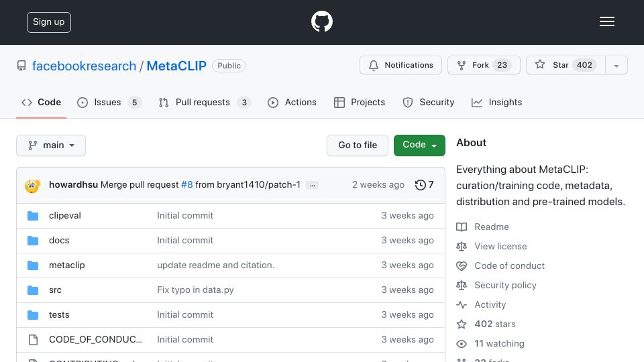Click the src folder icon
The width and height of the screenshot is (644, 362).
pos(33,290)
